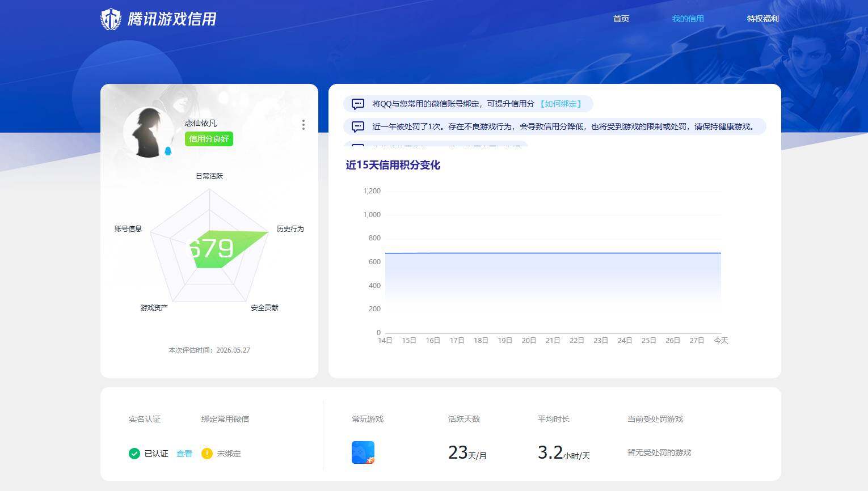Open the three-dot menu on profile card

click(x=304, y=125)
